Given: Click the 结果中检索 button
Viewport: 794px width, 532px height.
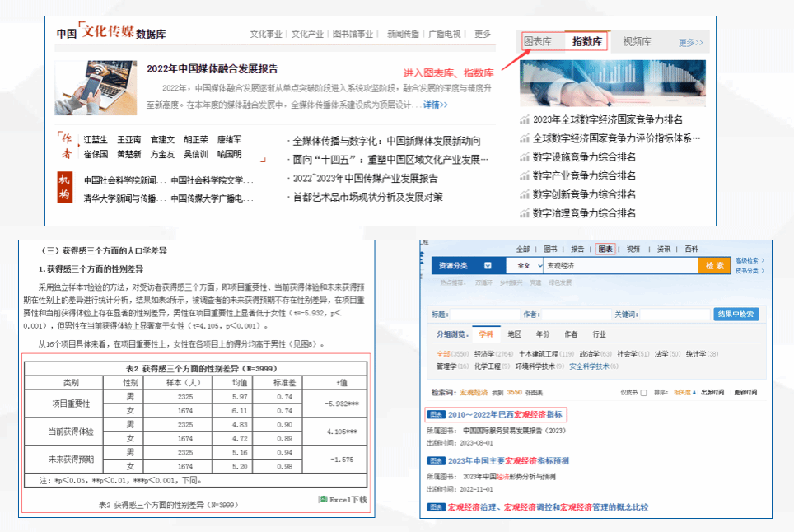Looking at the screenshot, I should (736, 315).
